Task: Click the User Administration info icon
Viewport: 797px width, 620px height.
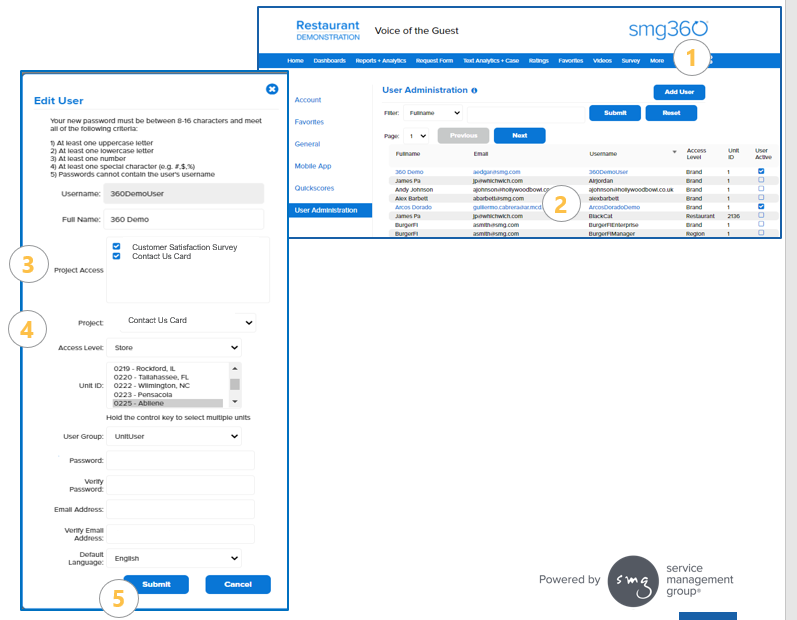Action: [474, 91]
